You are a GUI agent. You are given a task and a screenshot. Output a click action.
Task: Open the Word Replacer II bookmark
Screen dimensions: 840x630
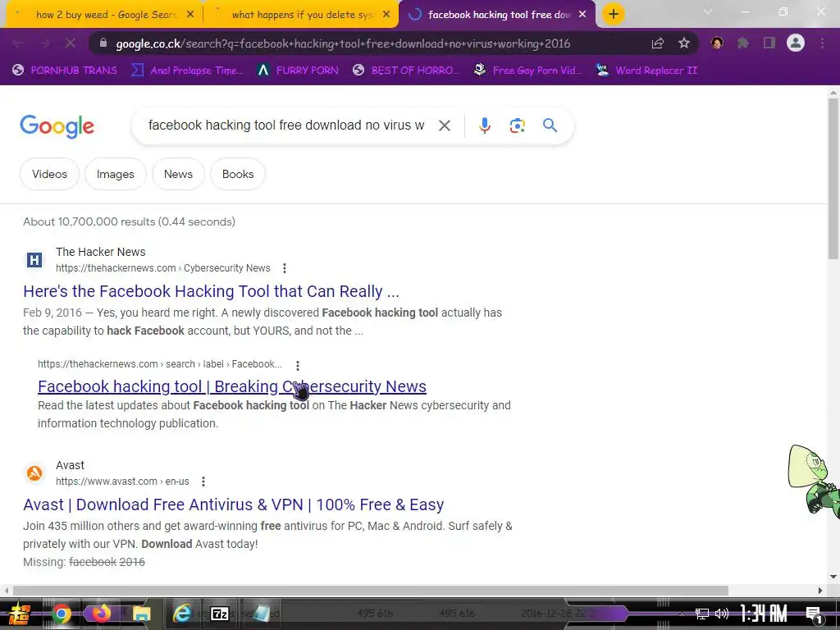click(647, 71)
